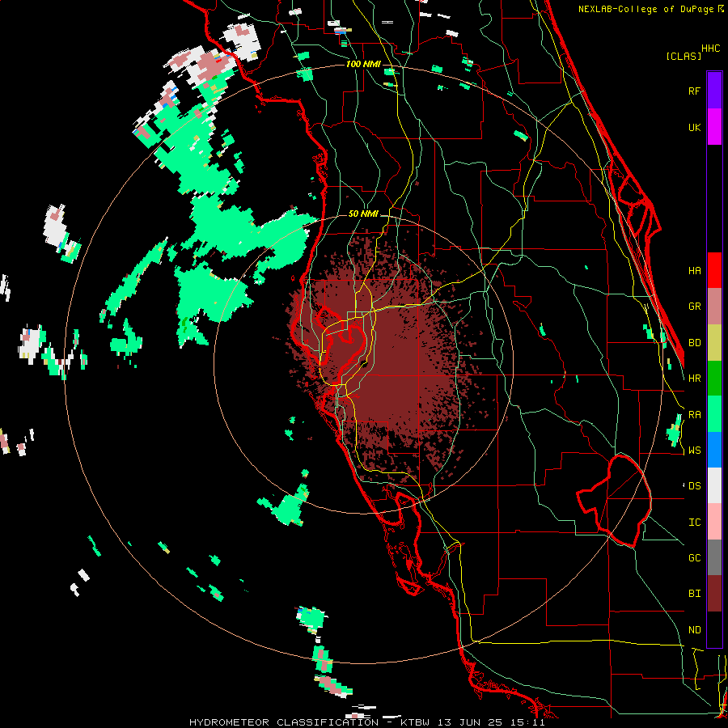The image size is (728, 728).
Task: Click the '[CLAS]' legend heading
Action: click(x=684, y=56)
